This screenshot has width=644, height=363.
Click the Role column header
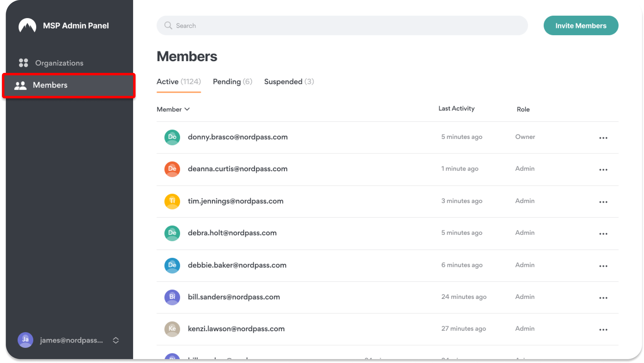(x=523, y=109)
